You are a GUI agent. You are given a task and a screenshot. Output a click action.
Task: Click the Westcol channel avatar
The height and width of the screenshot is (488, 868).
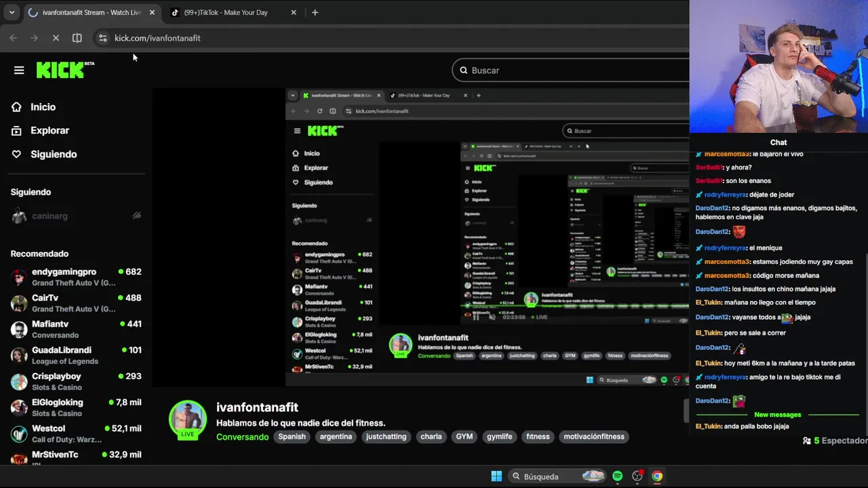(19, 434)
